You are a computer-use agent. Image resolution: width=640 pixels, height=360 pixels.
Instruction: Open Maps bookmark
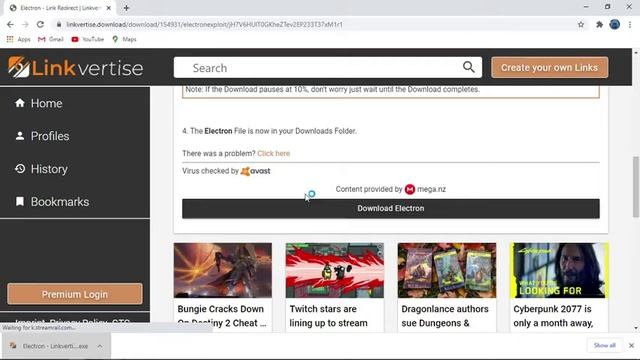[x=124, y=39]
